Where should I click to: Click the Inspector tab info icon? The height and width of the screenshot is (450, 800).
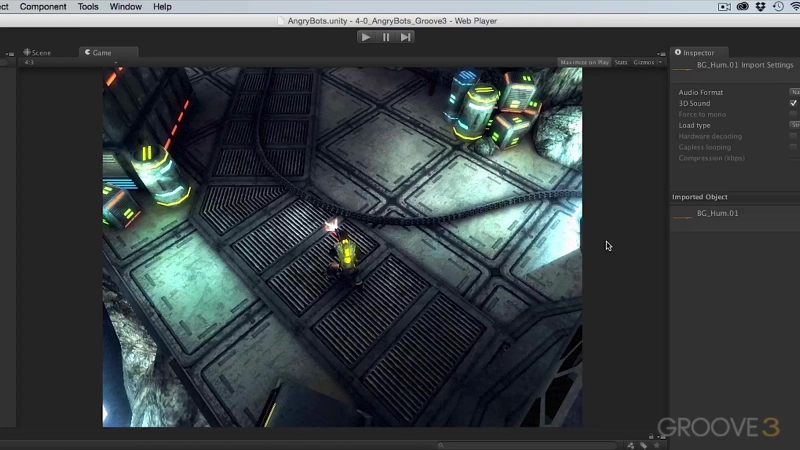tap(678, 52)
